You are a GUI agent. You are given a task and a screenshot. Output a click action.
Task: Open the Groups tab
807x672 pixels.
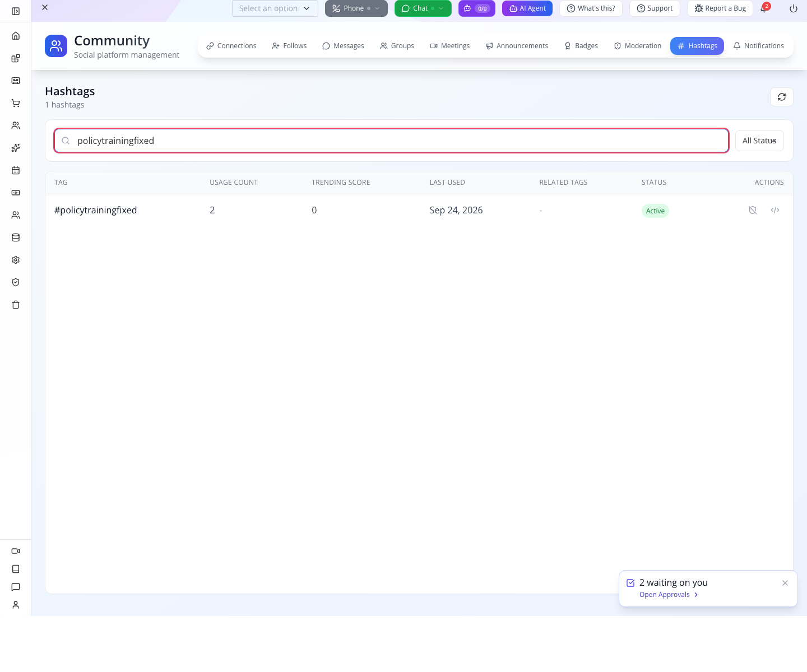(397, 46)
